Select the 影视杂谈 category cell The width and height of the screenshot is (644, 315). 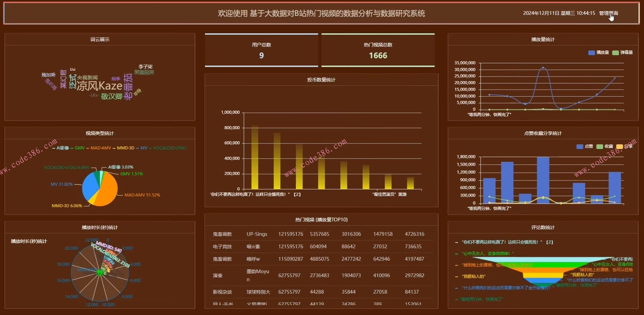pos(222,292)
